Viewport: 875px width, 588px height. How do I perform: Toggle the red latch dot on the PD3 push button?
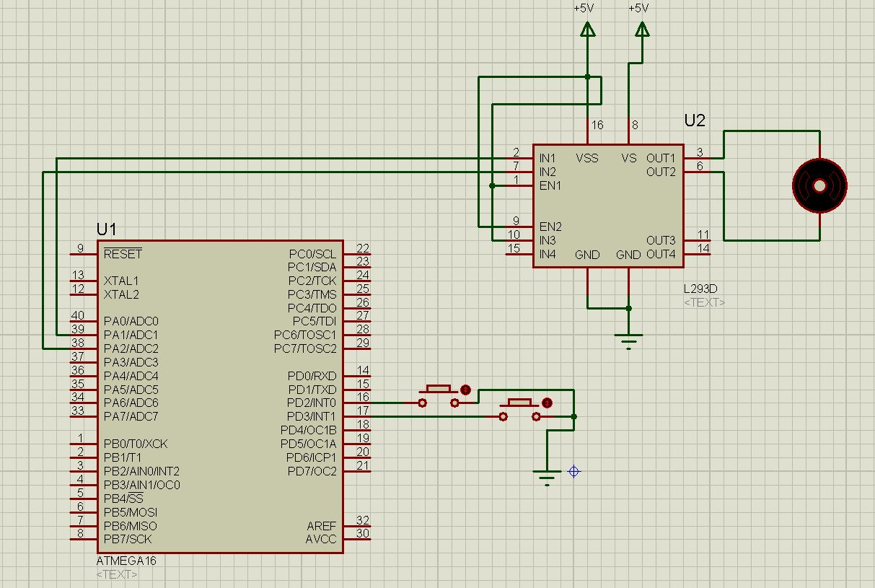pos(547,403)
